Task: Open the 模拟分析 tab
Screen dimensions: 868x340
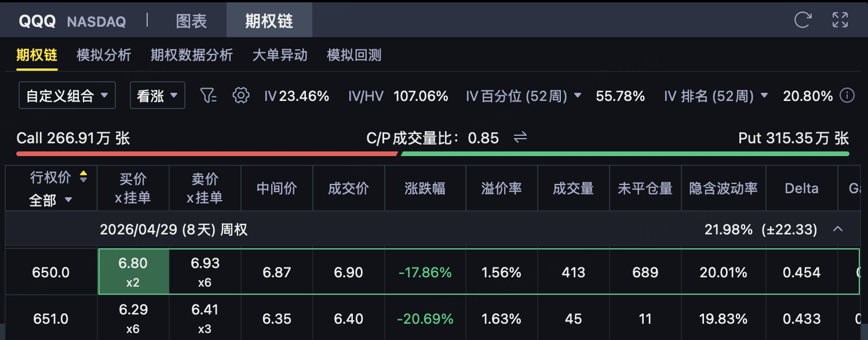Action: pos(104,55)
